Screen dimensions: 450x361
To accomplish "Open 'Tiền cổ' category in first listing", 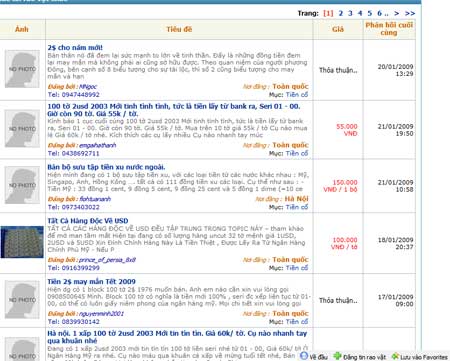I will coord(297,95).
